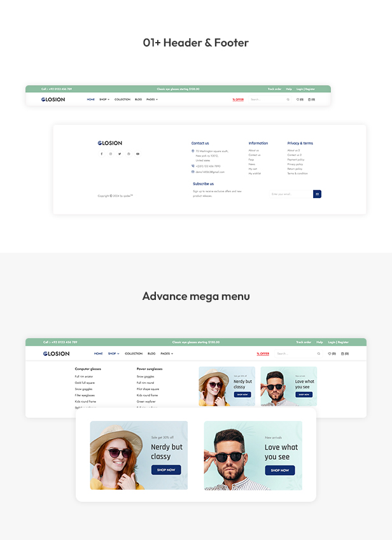Click the Pinterest icon in the footer
Image resolution: width=392 pixels, height=540 pixels.
129,154
